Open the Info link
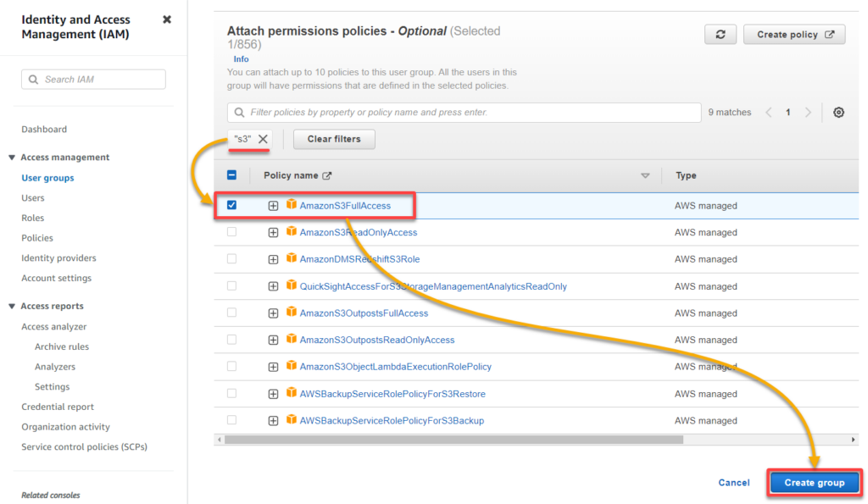Viewport: 868px width, 504px height. click(x=241, y=59)
